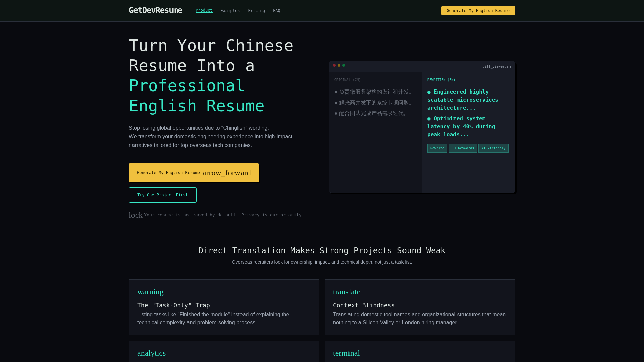Go to the Product nav tab
Image resolution: width=644 pixels, height=362 pixels.
pyautogui.click(x=204, y=10)
